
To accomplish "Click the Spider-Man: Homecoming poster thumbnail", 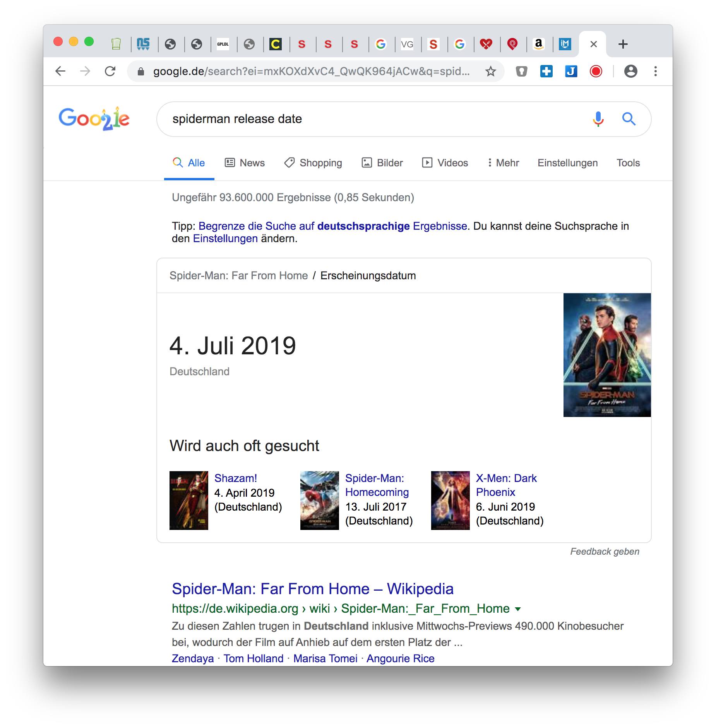I will pos(320,501).
